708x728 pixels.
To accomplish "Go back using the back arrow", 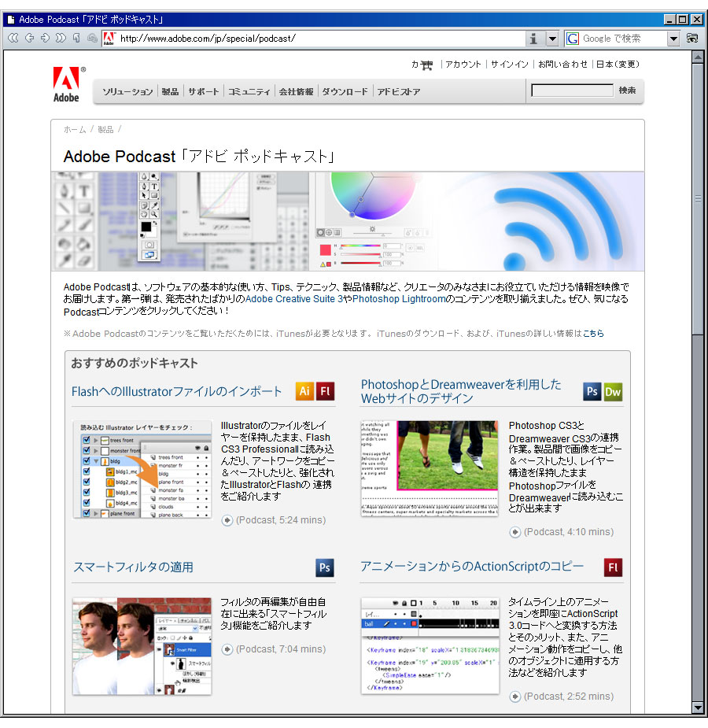I will [29, 38].
